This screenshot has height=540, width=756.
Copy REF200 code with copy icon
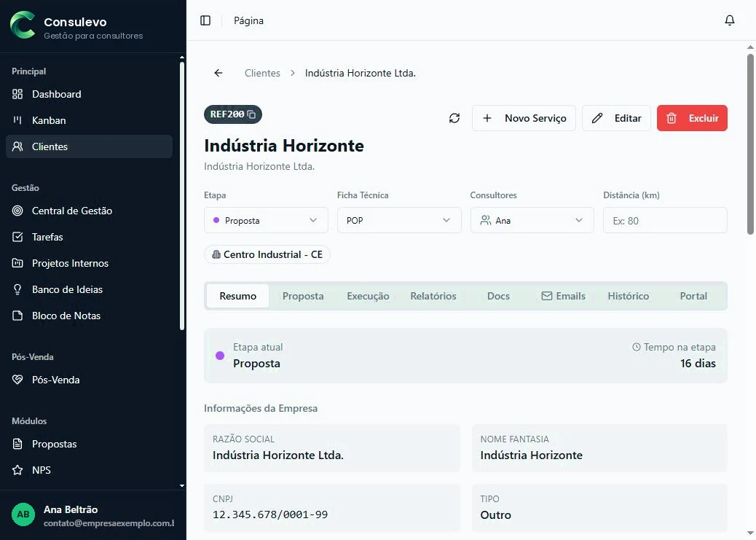click(x=251, y=114)
